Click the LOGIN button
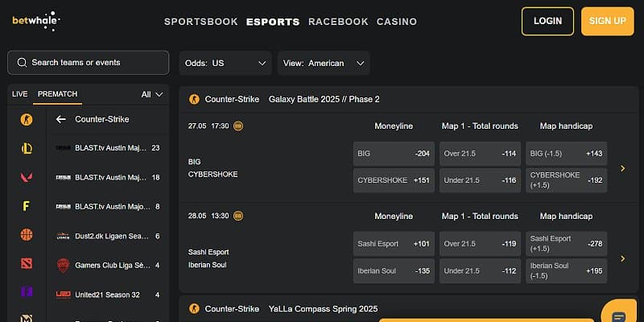This screenshot has height=322, width=644. (547, 21)
